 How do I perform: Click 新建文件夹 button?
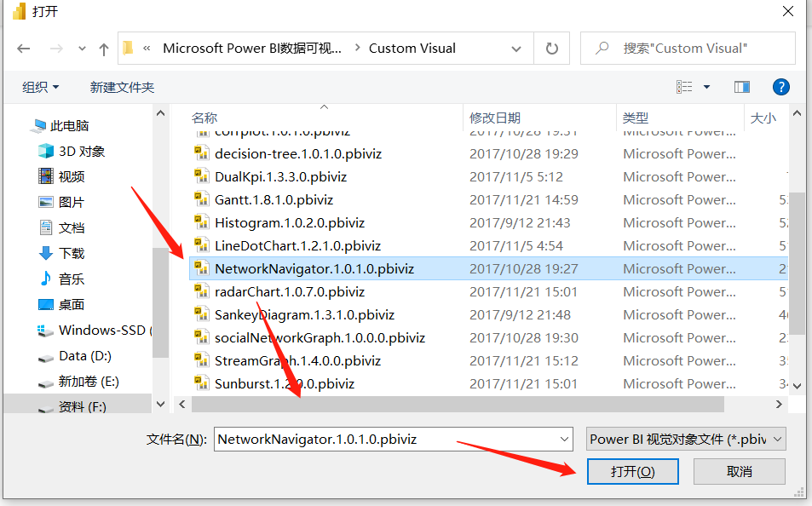[x=122, y=87]
